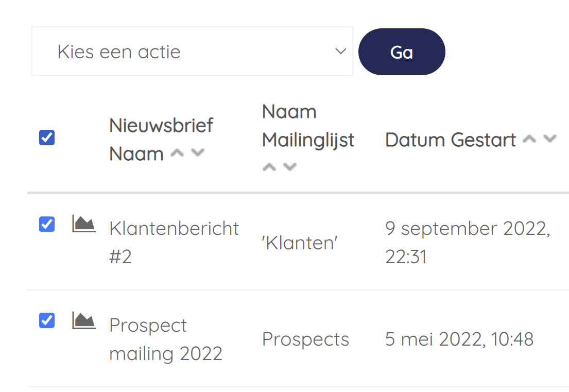Open the Klantenbericht #2 newsletter name
The height and width of the screenshot is (392, 569).
pos(174,243)
